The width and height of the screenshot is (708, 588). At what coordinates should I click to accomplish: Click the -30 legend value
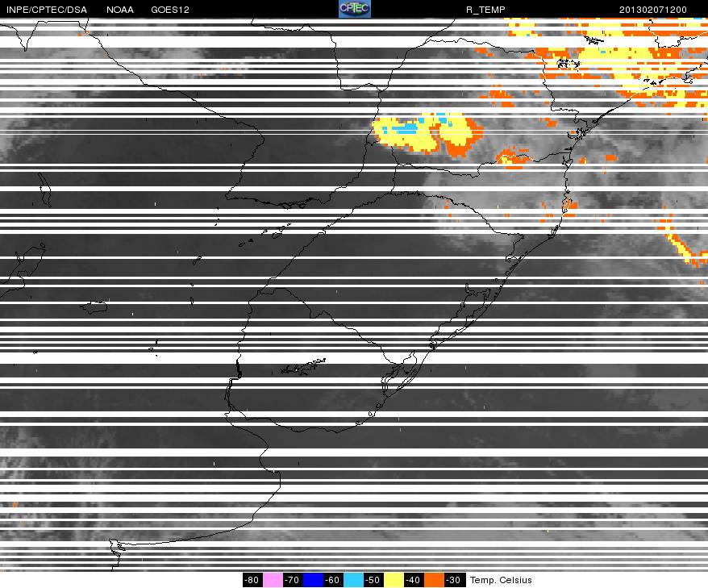click(455, 580)
